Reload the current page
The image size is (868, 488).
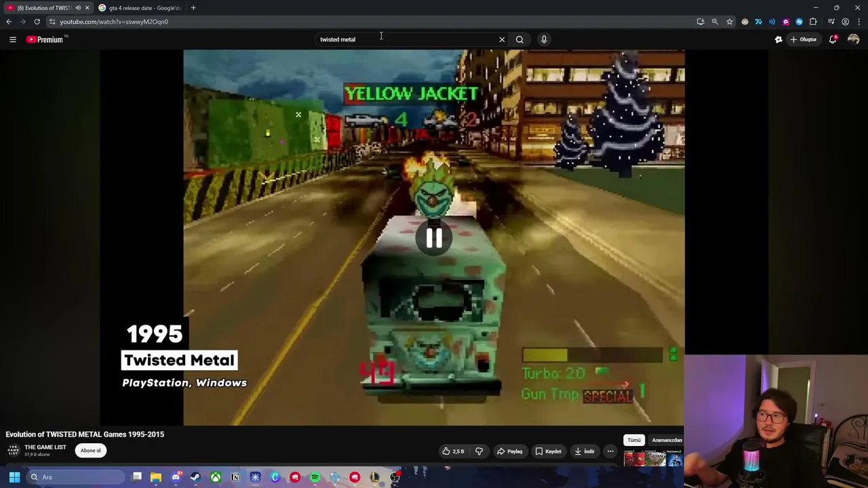(x=37, y=22)
